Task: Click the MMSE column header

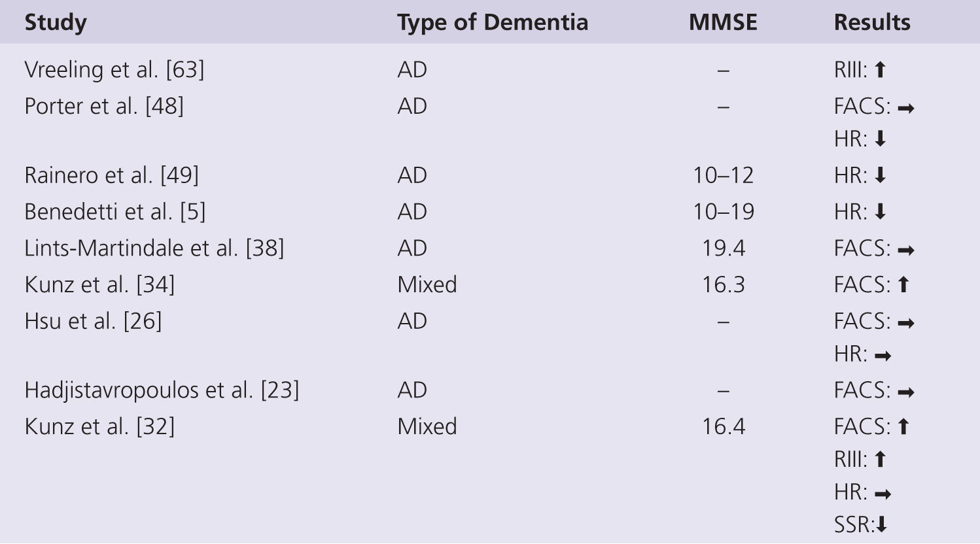Action: click(723, 23)
